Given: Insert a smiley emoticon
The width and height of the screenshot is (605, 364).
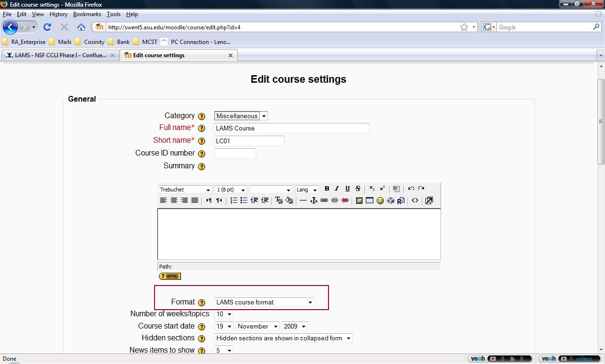Looking at the screenshot, I should pyautogui.click(x=380, y=200).
